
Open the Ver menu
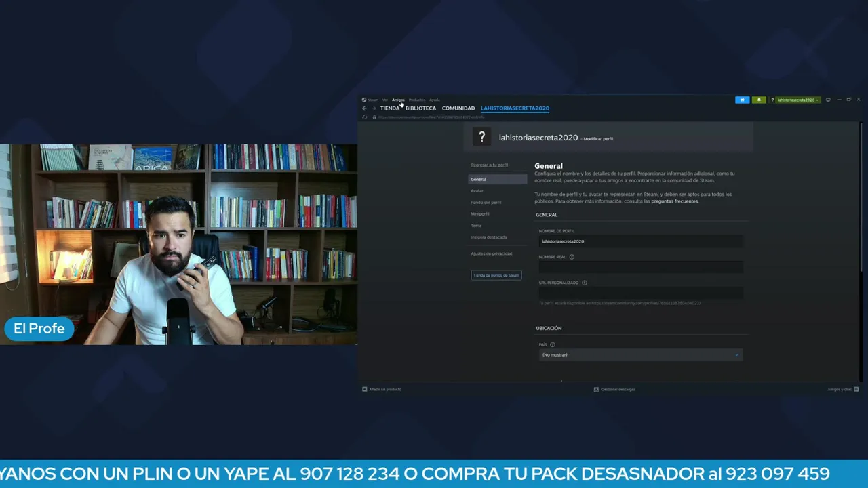(x=384, y=100)
